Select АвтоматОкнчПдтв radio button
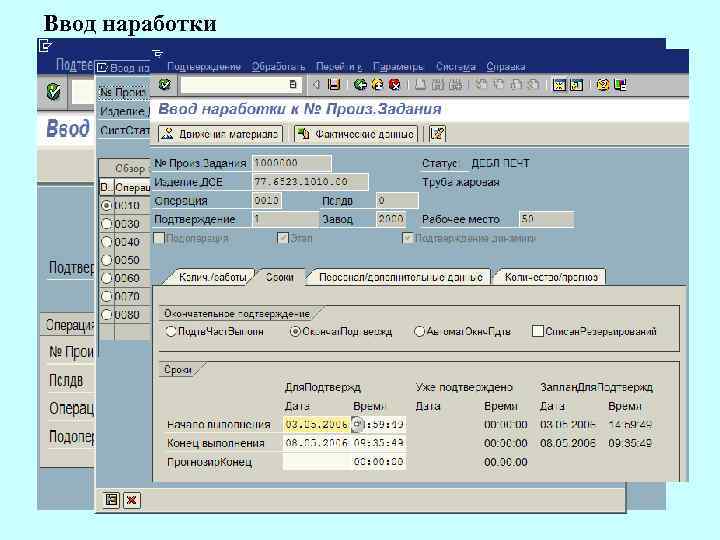Image resolution: width=720 pixels, height=540 pixels. click(419, 331)
